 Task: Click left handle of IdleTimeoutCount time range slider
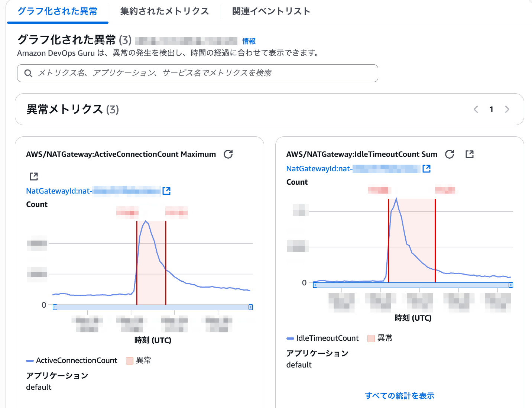(315, 285)
